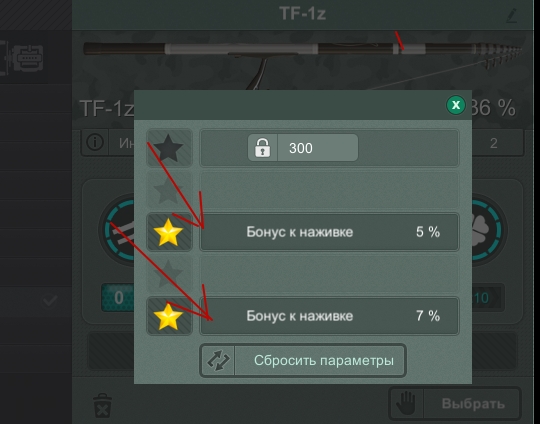The image size is (540, 424).
Task: Click the hand icon beside Выбрать
Action: tap(407, 403)
